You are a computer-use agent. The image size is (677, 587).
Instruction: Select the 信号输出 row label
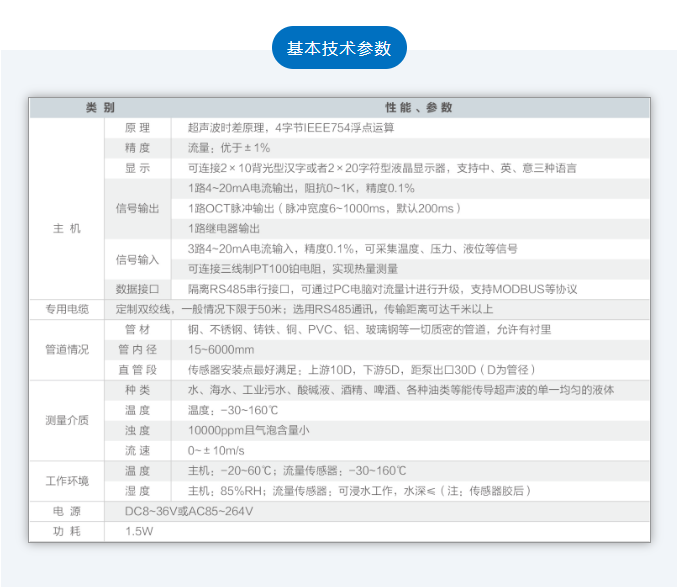(x=137, y=209)
